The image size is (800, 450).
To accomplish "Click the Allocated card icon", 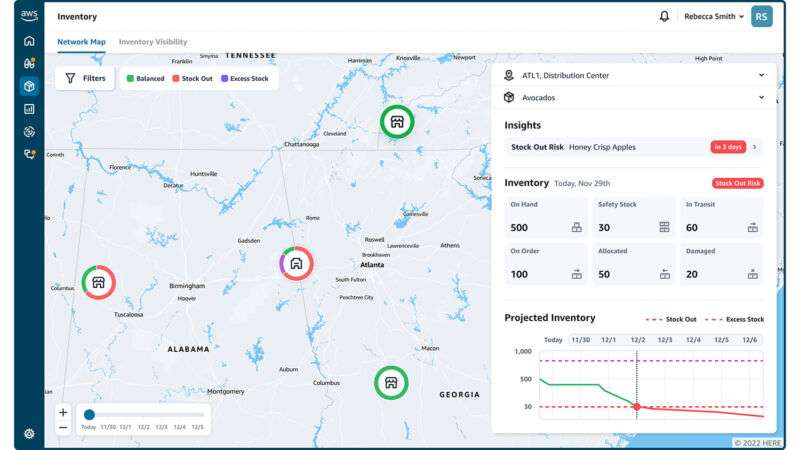I will pyautogui.click(x=664, y=274).
